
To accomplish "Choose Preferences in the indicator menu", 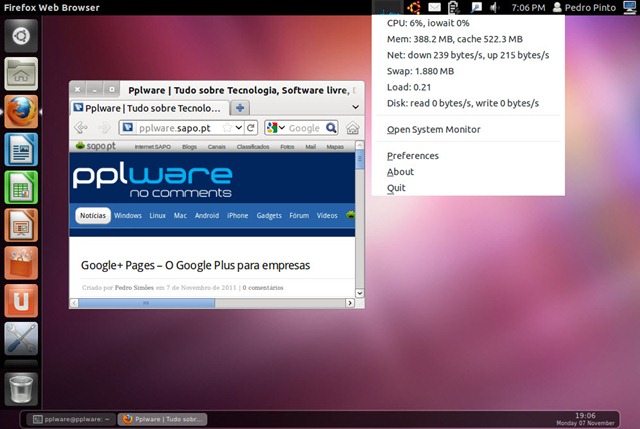I will tap(413, 156).
